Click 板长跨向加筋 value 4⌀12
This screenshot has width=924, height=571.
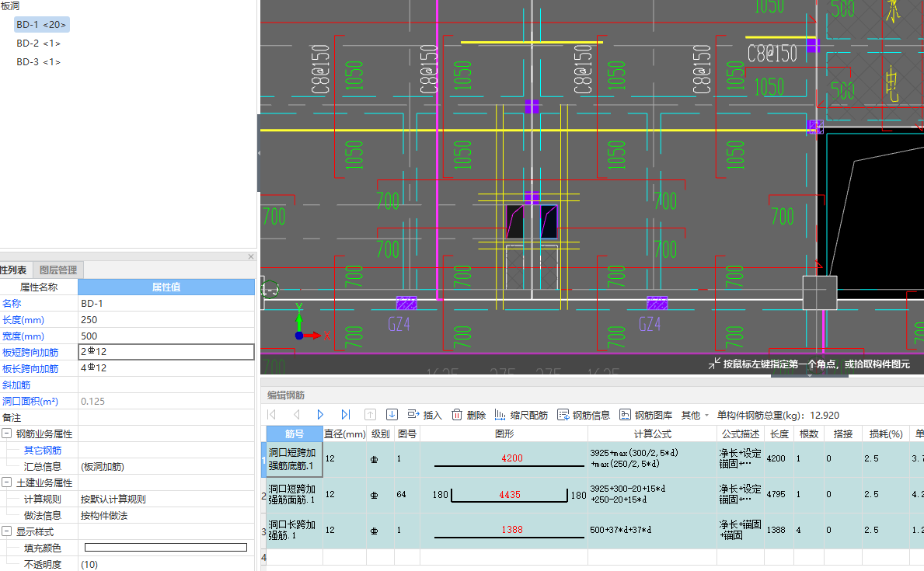point(166,368)
